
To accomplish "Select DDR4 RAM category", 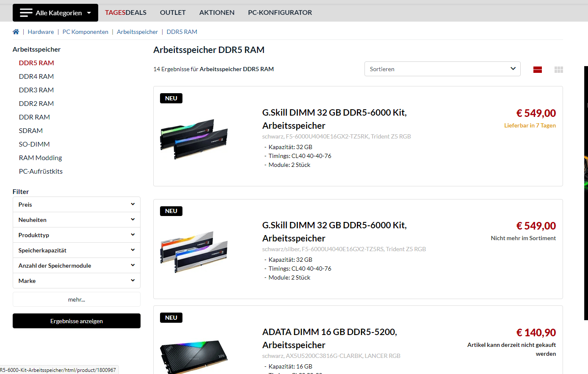I will tap(36, 76).
